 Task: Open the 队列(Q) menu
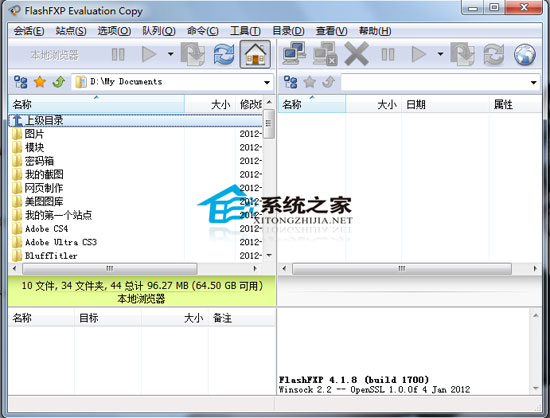(159, 31)
